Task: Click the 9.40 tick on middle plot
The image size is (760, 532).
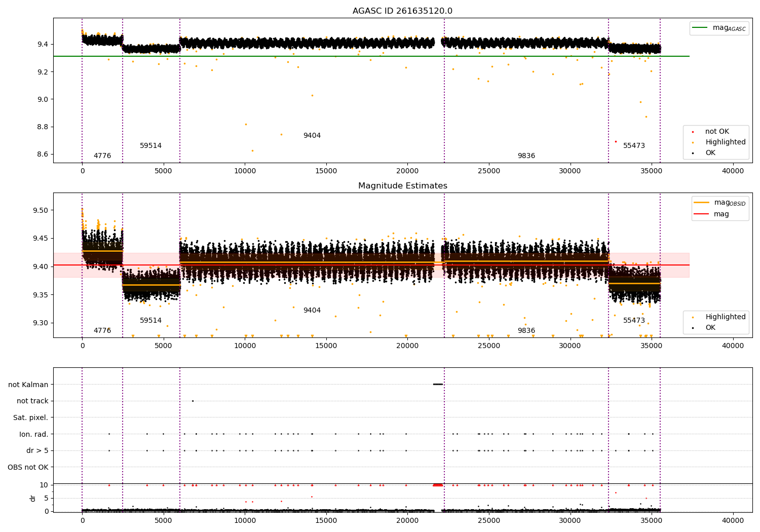Action: click(x=41, y=267)
